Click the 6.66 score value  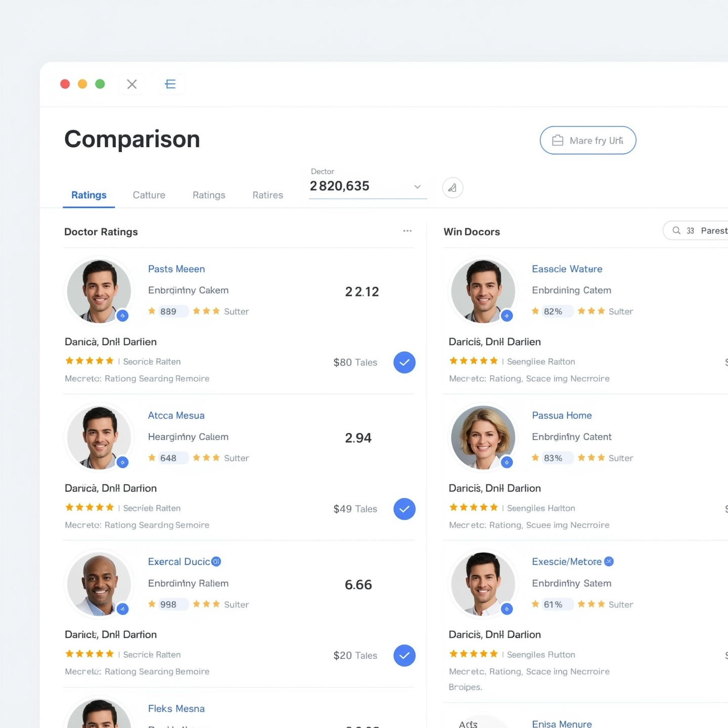pyautogui.click(x=358, y=585)
